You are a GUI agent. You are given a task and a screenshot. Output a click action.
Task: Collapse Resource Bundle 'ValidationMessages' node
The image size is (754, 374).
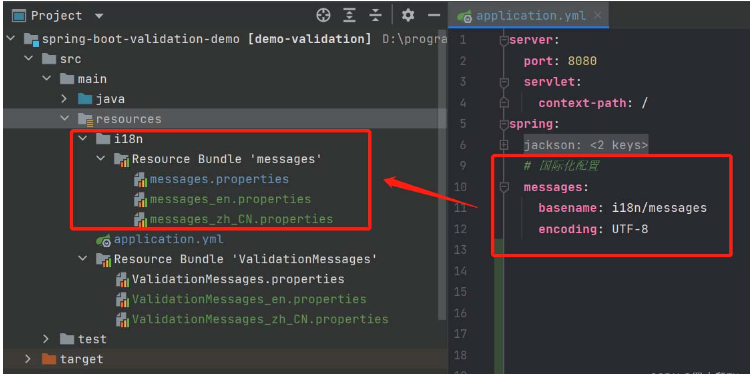click(83, 259)
